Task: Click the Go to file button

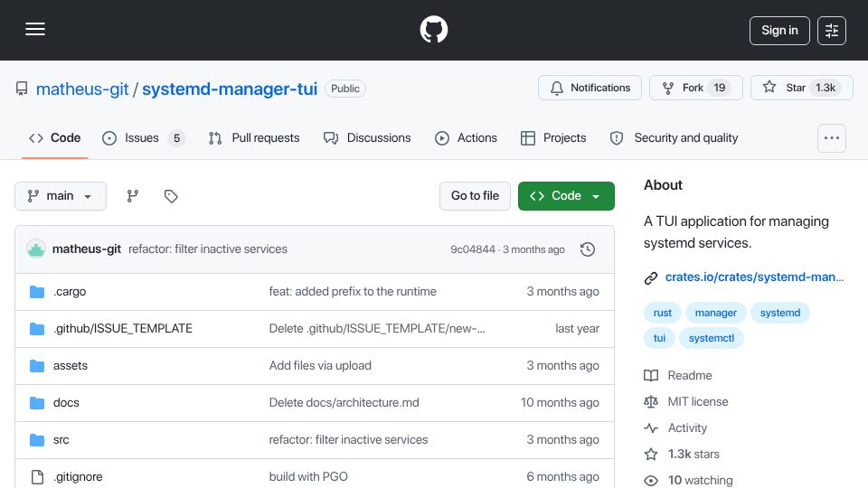Action: pyautogui.click(x=475, y=196)
